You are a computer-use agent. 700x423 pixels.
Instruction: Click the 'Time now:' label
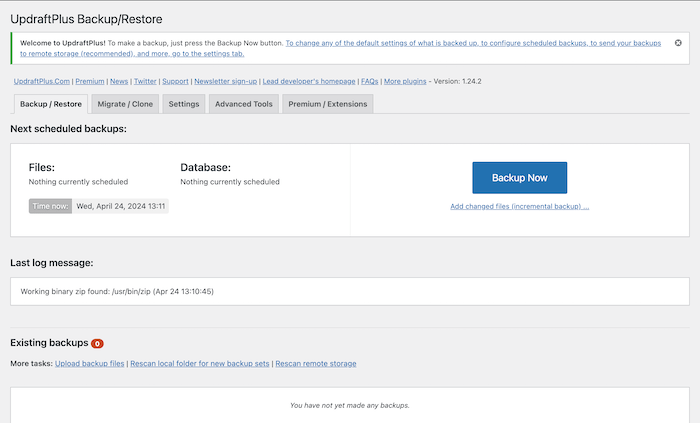click(x=50, y=206)
